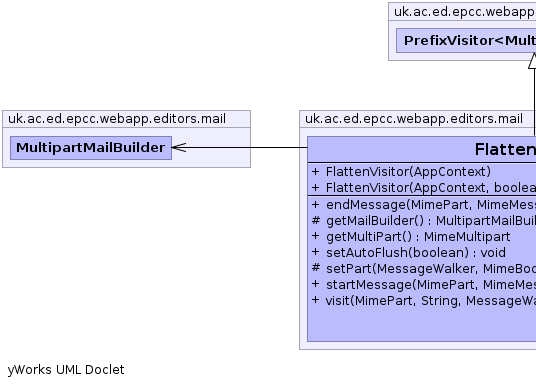This screenshot has height=387, width=536.
Task: Select the setPart(MessageWalker protected method
Action: click(x=424, y=269)
